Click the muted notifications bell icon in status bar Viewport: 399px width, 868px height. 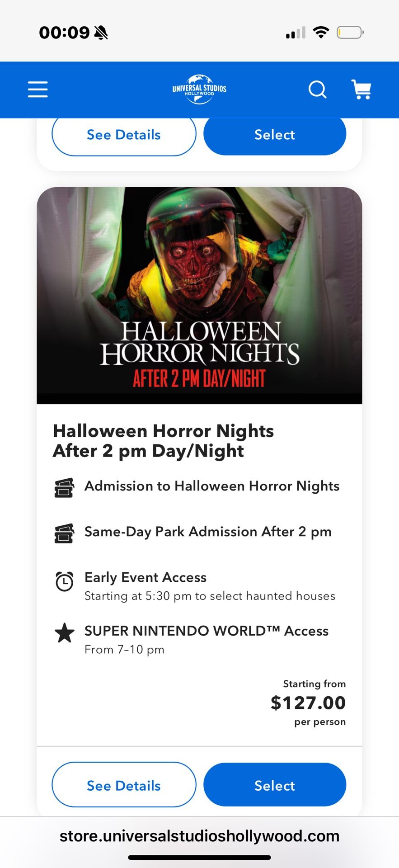[x=100, y=32]
